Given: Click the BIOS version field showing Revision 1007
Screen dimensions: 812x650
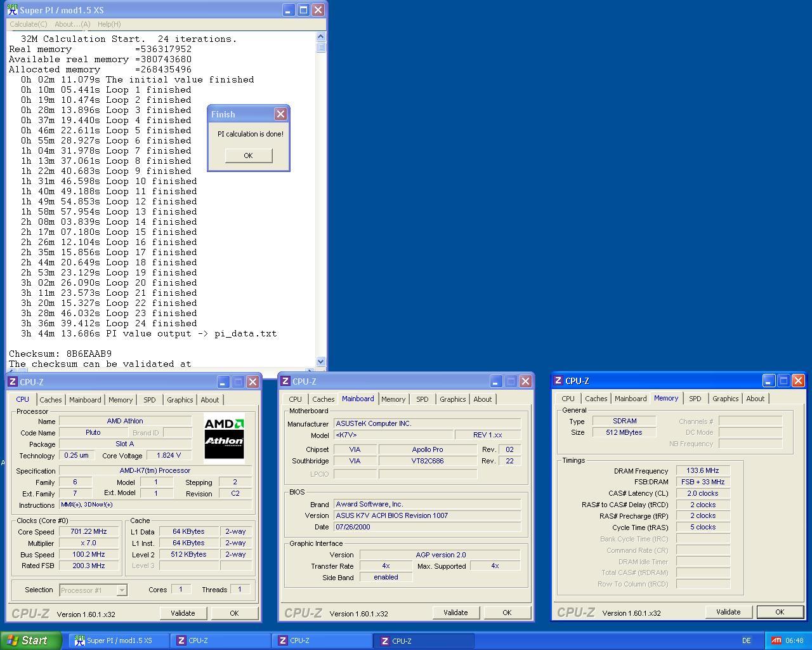Looking at the screenshot, I should pyautogui.click(x=427, y=515).
